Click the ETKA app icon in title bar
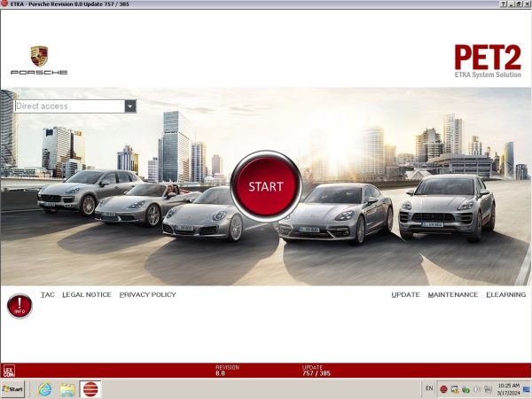The width and height of the screenshot is (532, 399). coord(4,4)
